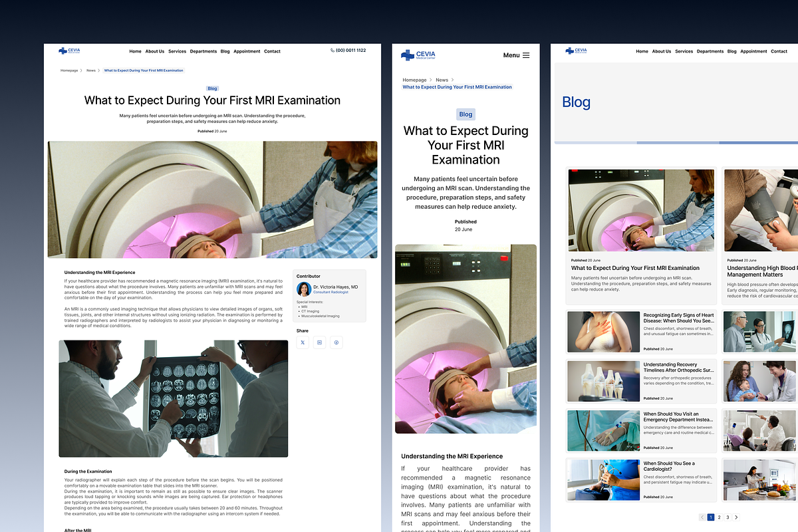The image size is (798, 532).
Task: Open the 'When Should You See a Cardiologist?' thumbnail
Action: tap(604, 479)
